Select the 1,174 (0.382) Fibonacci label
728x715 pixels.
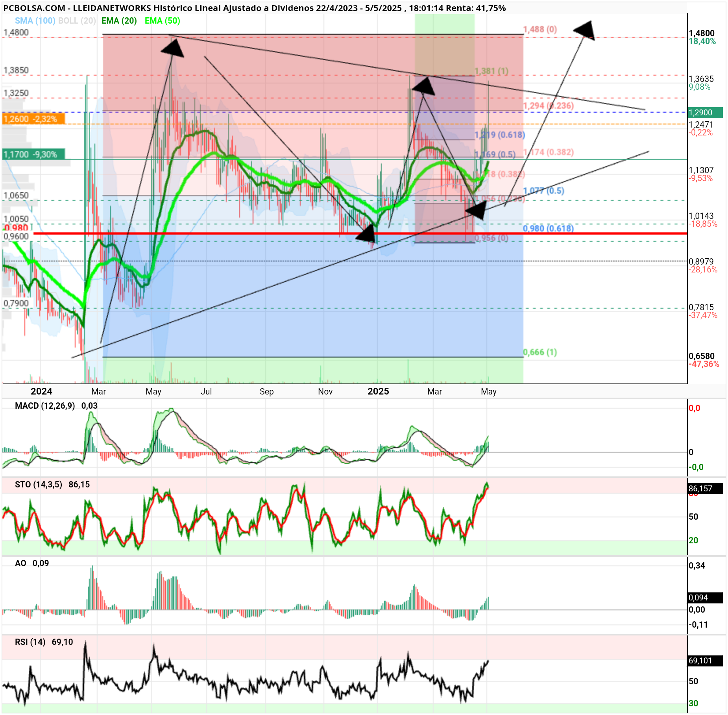(549, 152)
